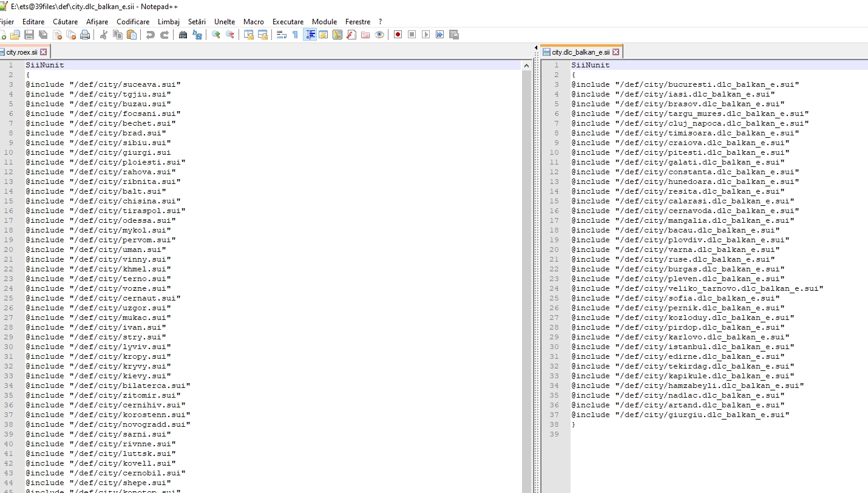The height and width of the screenshot is (493, 868).
Task: Open the Codificare menu
Action: [x=133, y=22]
